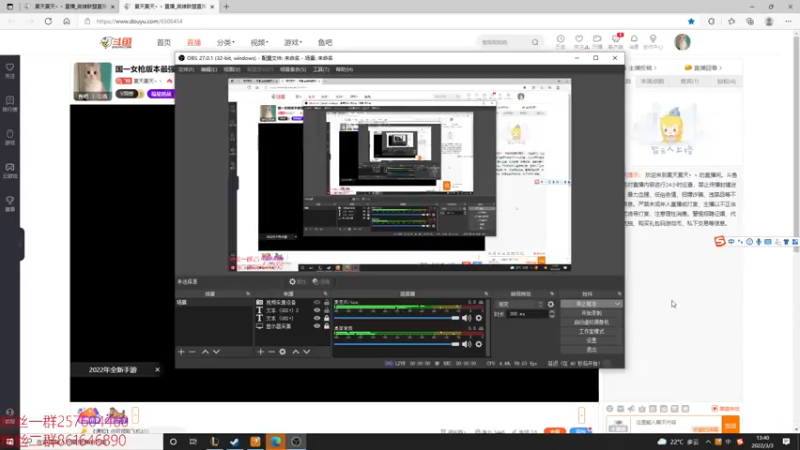The image size is (800, 450).
Task: Open transition properties gear in Scene Transitions panel
Action: [551, 304]
